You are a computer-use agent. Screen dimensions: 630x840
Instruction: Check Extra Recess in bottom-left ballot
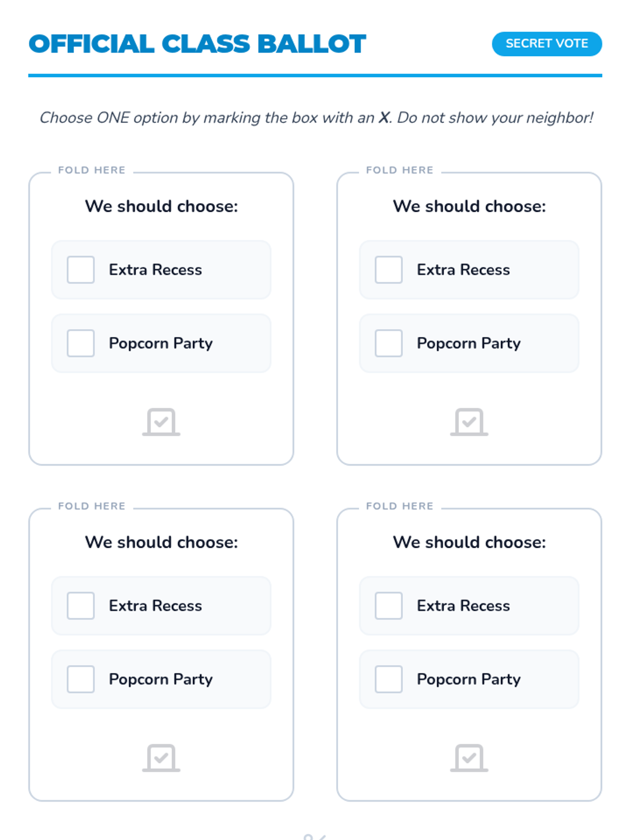coord(81,606)
